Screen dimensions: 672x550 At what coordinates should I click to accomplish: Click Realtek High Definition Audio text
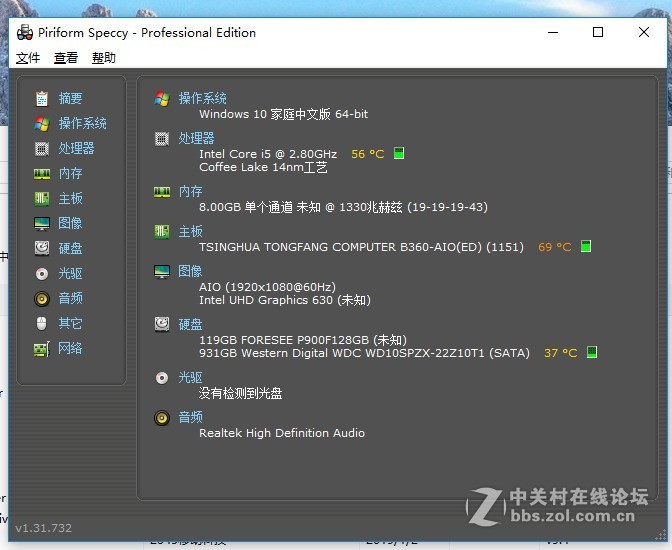282,433
